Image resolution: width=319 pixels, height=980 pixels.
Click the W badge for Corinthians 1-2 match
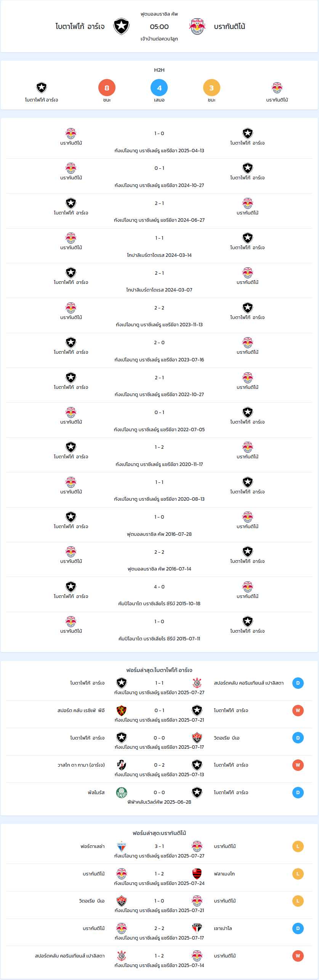(298, 956)
